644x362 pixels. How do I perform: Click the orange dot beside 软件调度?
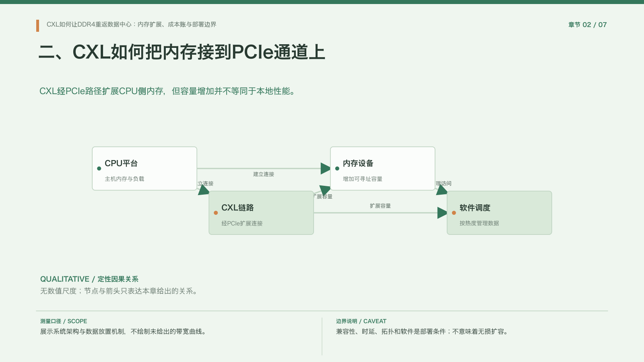pyautogui.click(x=454, y=213)
